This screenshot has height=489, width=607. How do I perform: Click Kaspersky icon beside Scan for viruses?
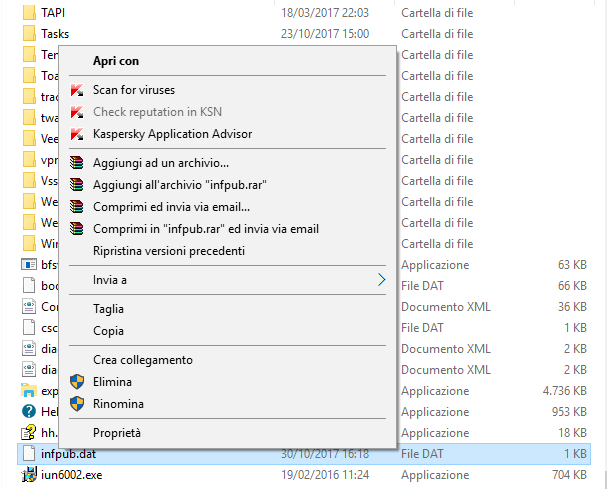point(77,90)
